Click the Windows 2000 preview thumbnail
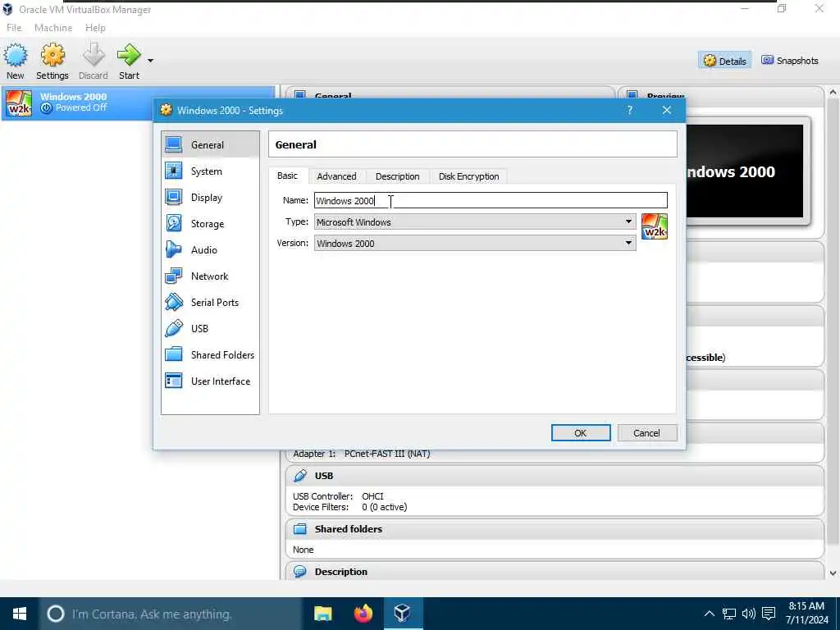The height and width of the screenshot is (630, 840). 745,171
